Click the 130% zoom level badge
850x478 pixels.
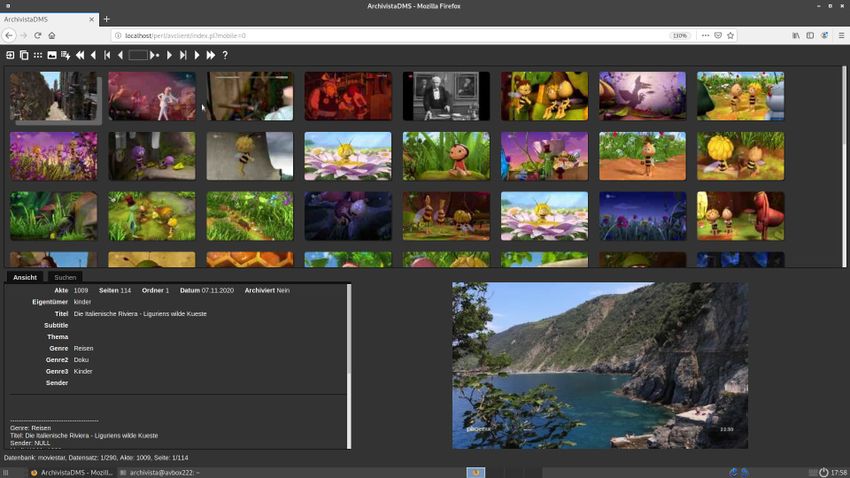coord(679,35)
